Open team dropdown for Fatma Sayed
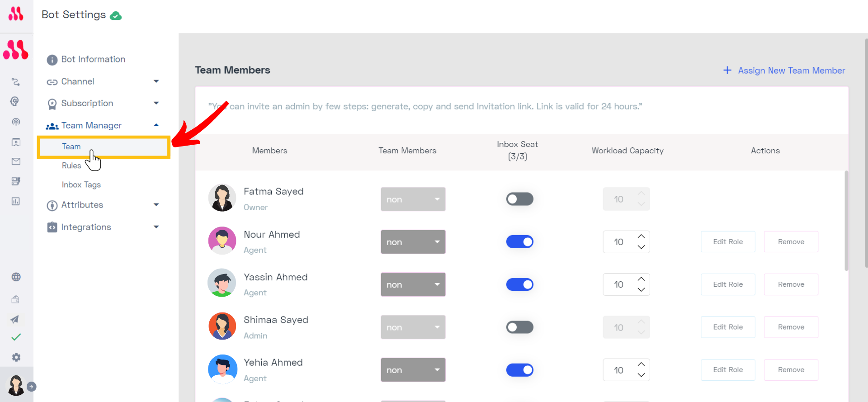This screenshot has width=868, height=402. pos(413,199)
